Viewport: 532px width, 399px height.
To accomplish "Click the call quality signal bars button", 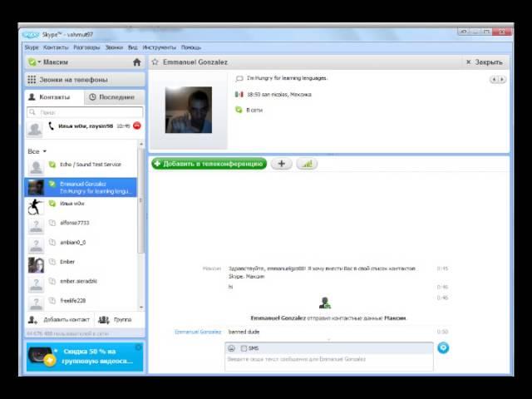I will (x=307, y=164).
